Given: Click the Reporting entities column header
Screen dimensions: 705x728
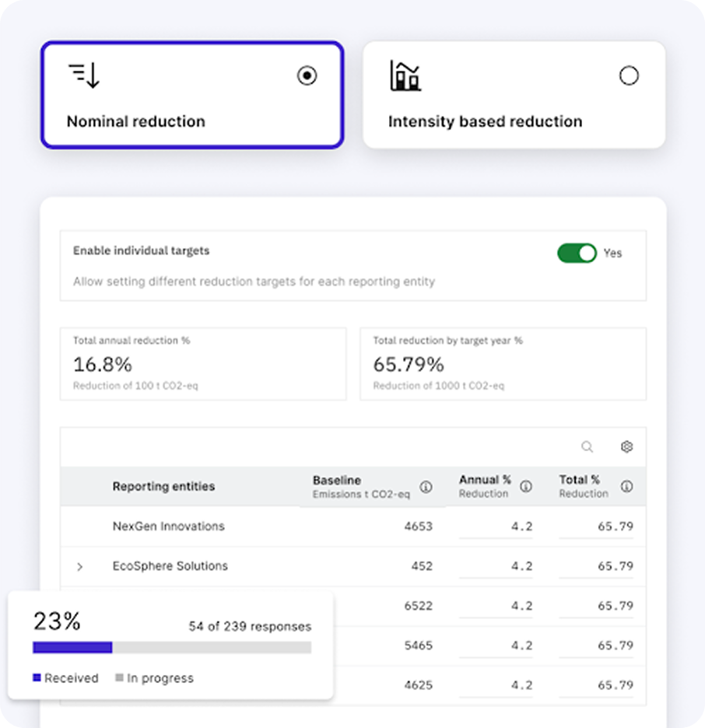Looking at the screenshot, I should click(163, 487).
